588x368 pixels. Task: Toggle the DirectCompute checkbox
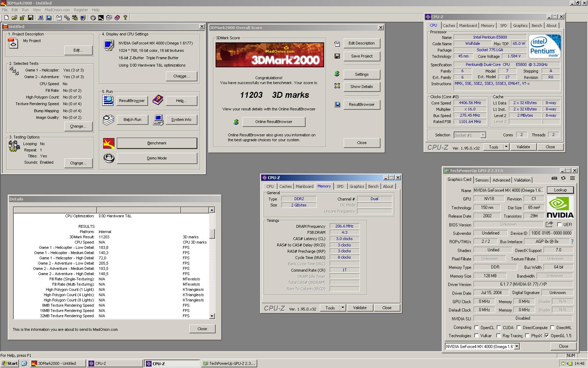(519, 328)
